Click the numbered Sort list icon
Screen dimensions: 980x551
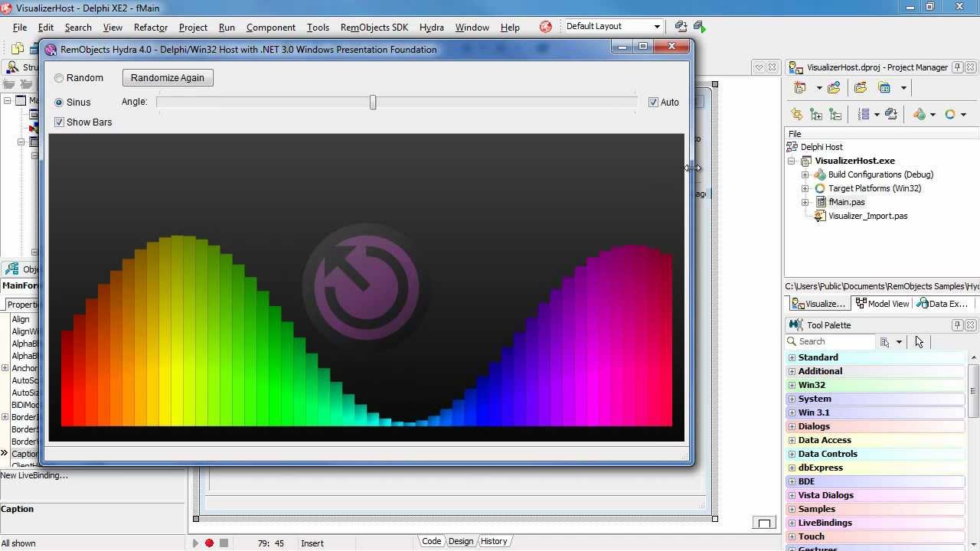(864, 115)
